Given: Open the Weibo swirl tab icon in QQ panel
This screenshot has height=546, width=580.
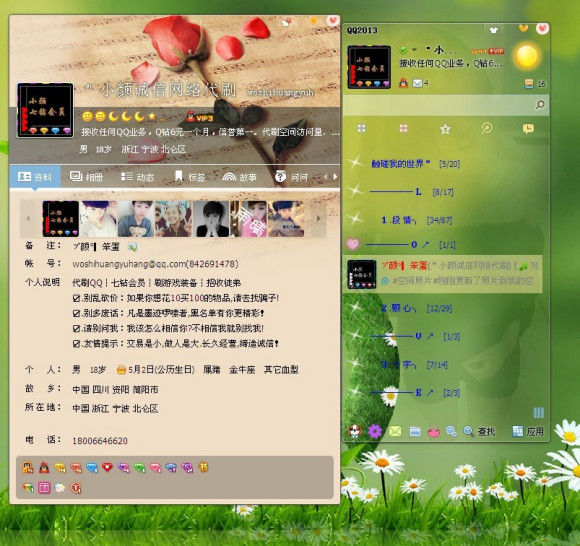Looking at the screenshot, I should (x=487, y=129).
